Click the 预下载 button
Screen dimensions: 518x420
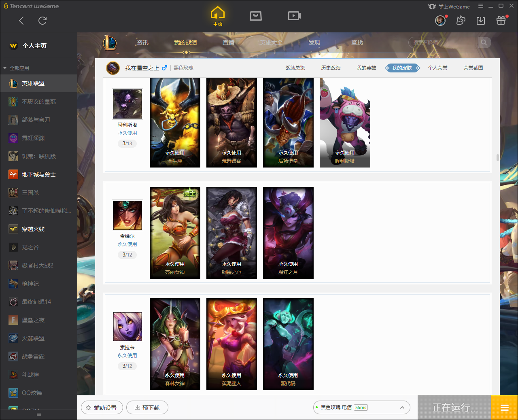pyautogui.click(x=147, y=408)
